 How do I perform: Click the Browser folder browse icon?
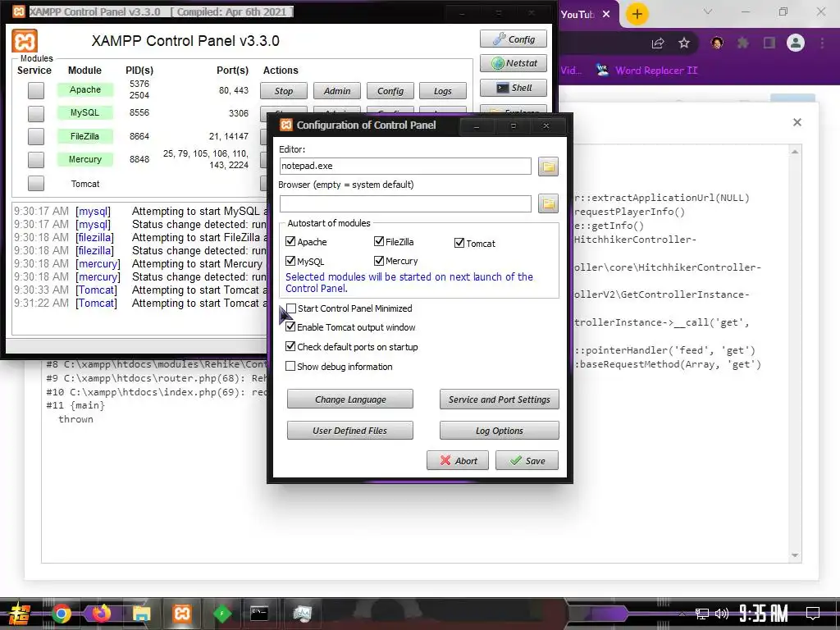548,203
